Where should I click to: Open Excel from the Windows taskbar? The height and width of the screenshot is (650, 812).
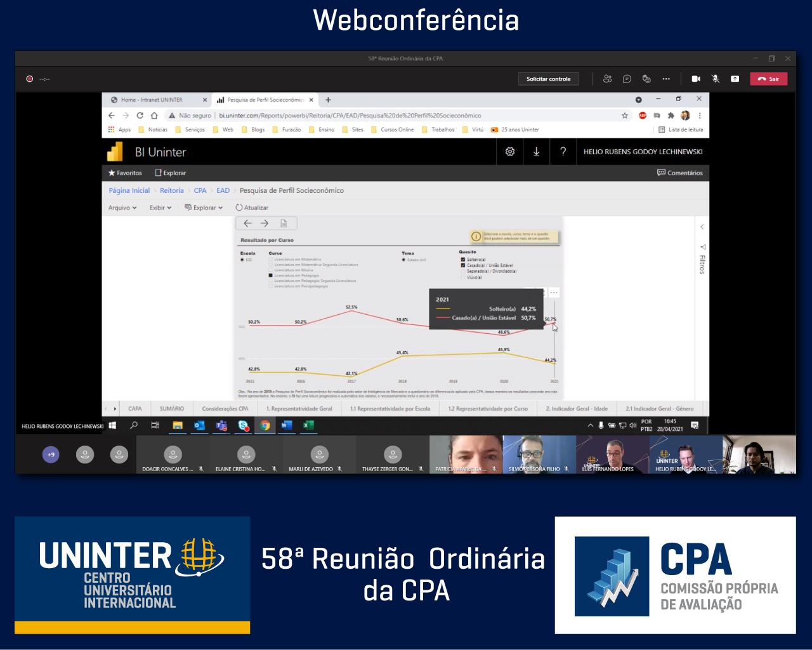coord(308,425)
